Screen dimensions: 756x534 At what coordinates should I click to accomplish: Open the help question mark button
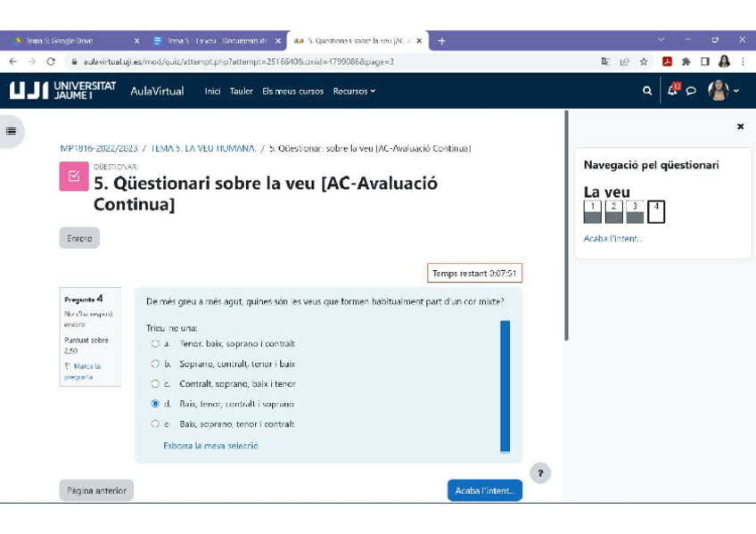(540, 473)
